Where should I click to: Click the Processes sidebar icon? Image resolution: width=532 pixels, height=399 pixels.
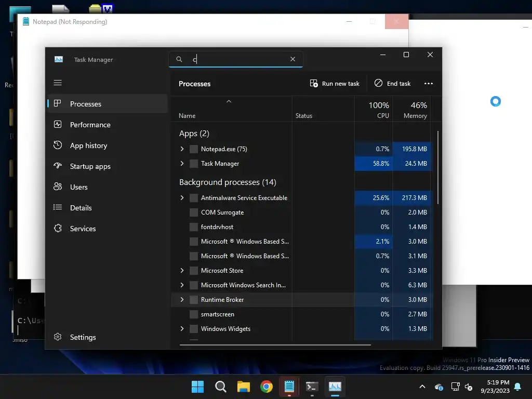pyautogui.click(x=58, y=103)
